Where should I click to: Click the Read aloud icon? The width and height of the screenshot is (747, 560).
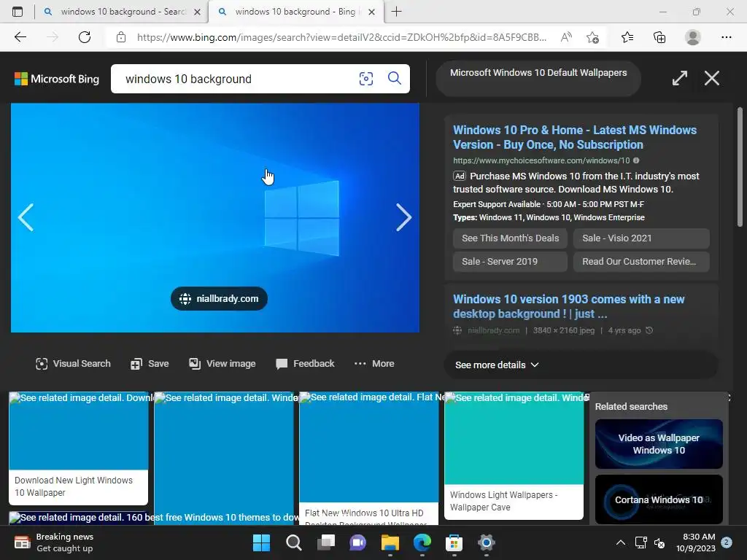click(566, 37)
